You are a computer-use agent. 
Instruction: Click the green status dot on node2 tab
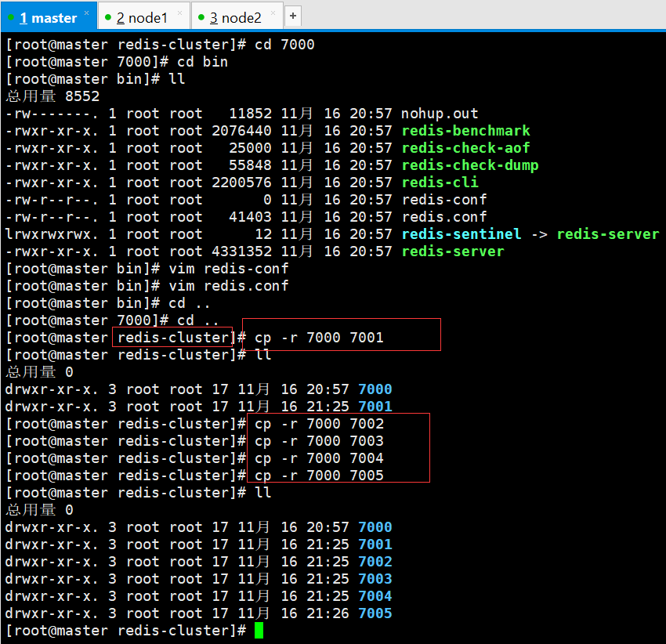[201, 17]
